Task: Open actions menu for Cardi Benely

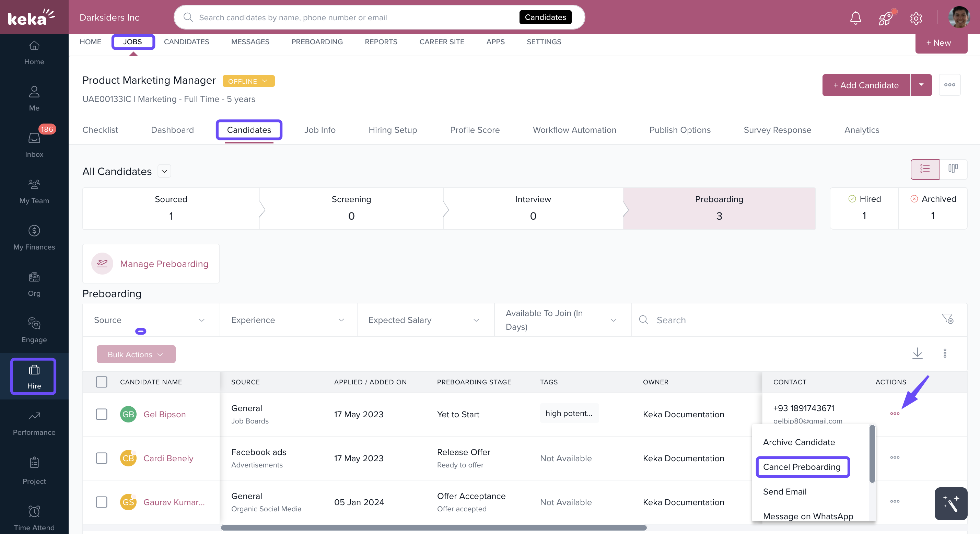Action: pos(895,457)
